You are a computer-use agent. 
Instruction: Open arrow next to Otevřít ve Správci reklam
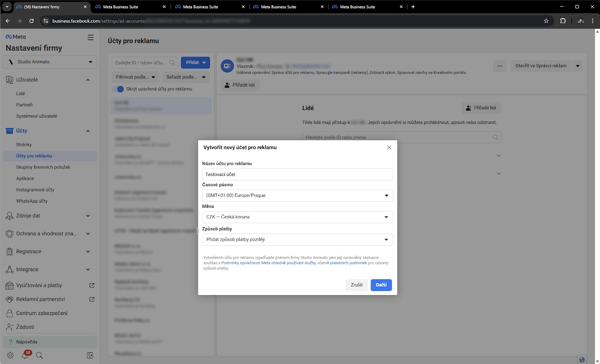(x=577, y=66)
